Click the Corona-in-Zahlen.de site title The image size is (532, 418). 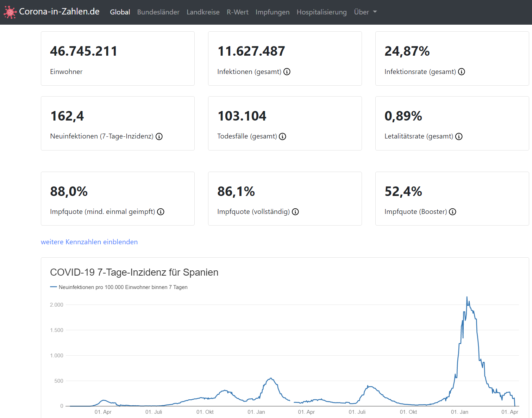point(59,12)
